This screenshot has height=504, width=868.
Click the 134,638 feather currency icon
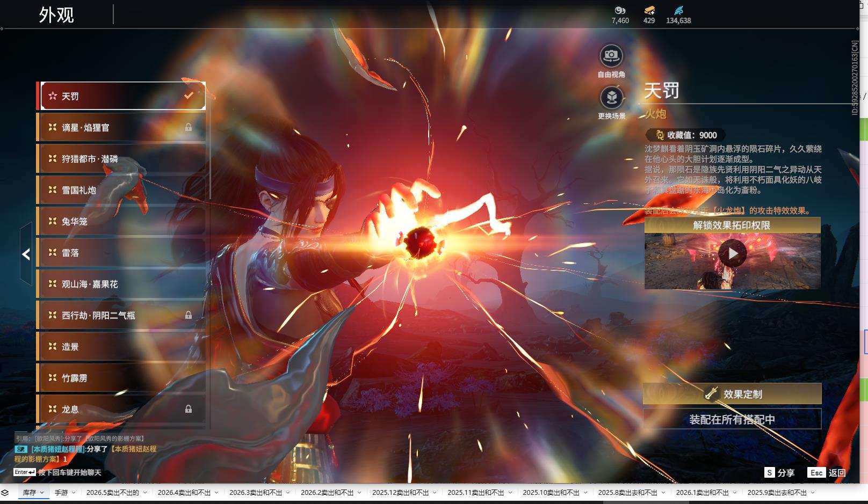[x=678, y=10]
